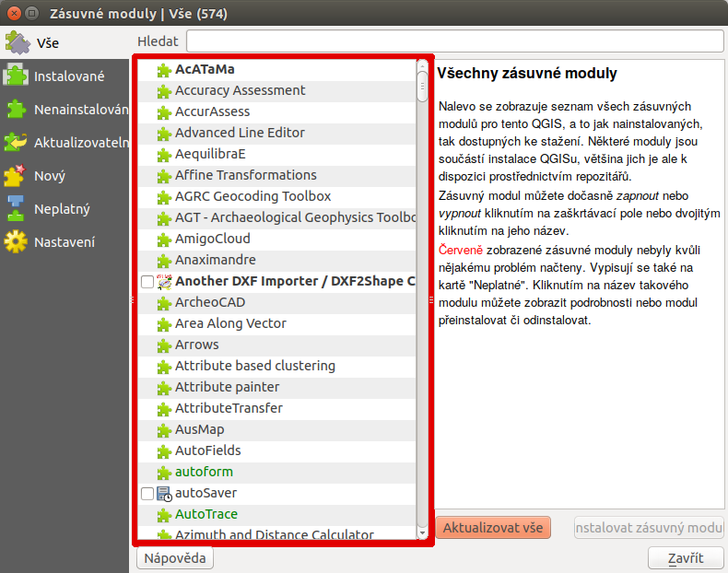The image size is (728, 573).
Task: Click the Accuracy Assessment plugin icon
Action: [164, 91]
